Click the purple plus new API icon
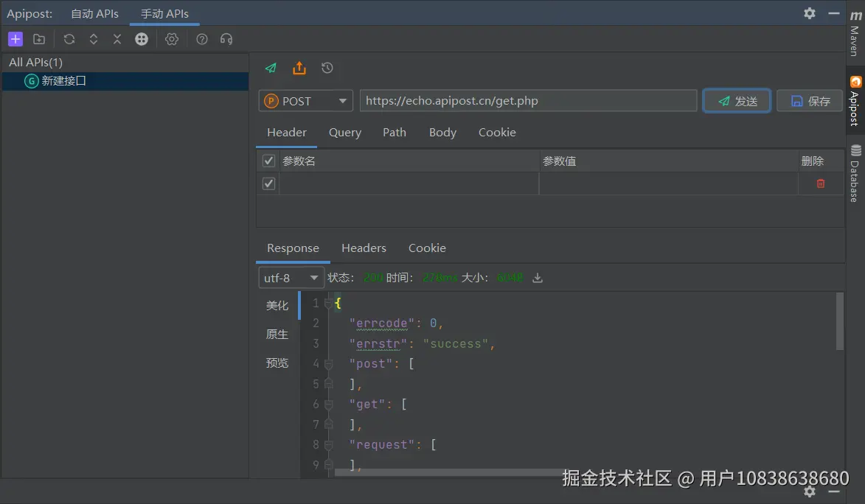Viewport: 865px width, 504px height. 15,39
